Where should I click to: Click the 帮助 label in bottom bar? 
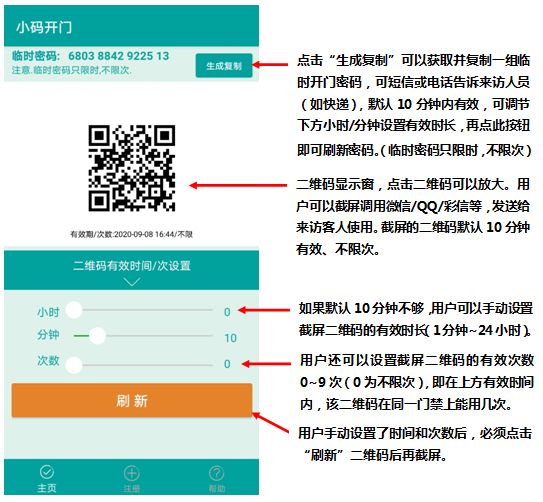point(217,488)
